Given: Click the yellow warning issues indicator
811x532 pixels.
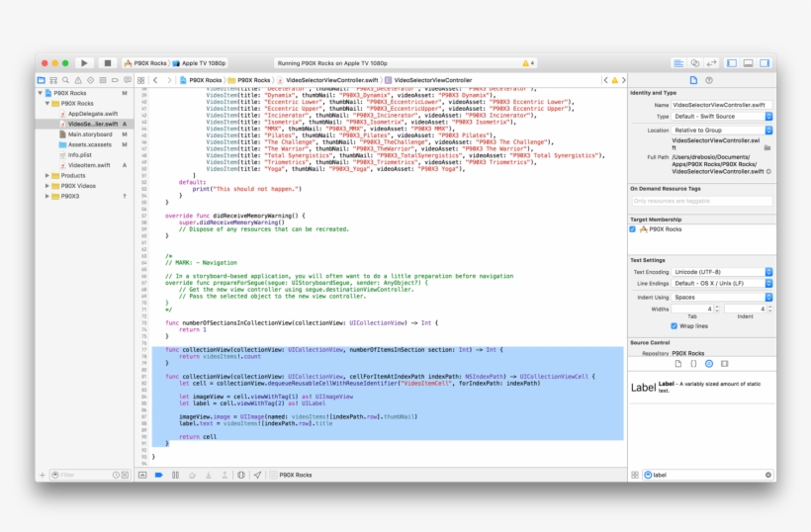Looking at the screenshot, I should [x=528, y=62].
